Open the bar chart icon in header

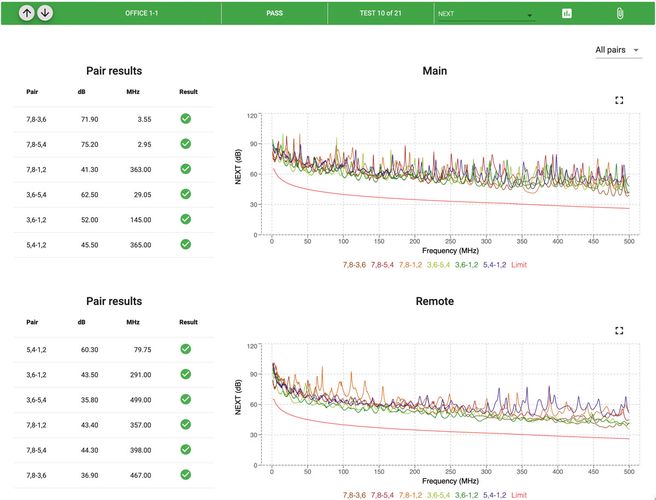(567, 14)
